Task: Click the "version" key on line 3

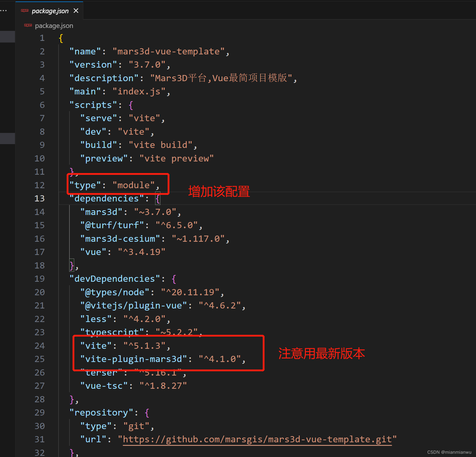Action: click(93, 65)
